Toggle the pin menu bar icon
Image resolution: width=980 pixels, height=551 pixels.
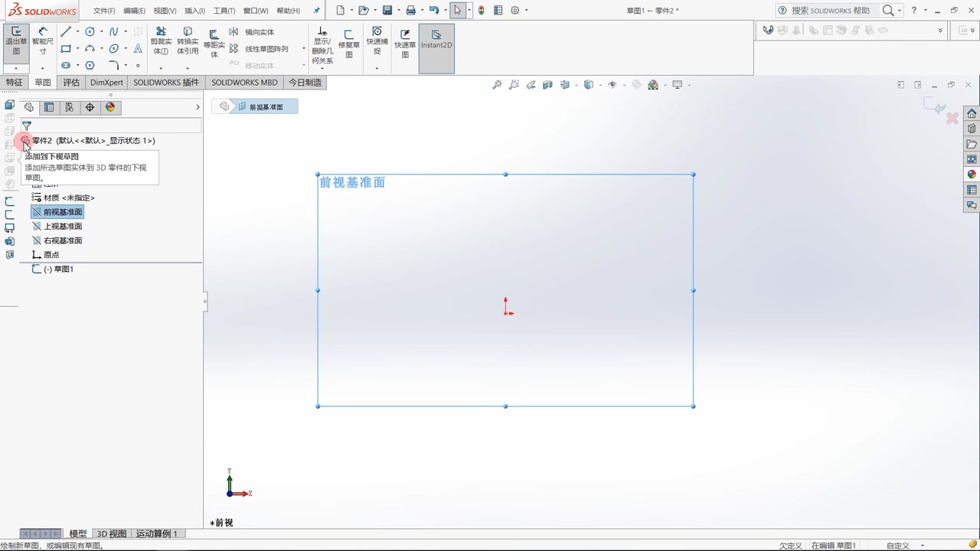click(x=317, y=11)
